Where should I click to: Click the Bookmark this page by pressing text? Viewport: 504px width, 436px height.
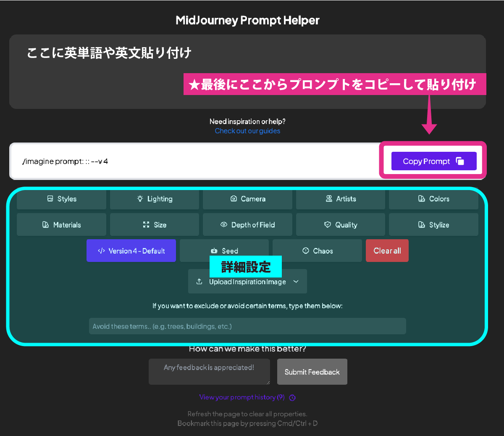tap(247, 423)
